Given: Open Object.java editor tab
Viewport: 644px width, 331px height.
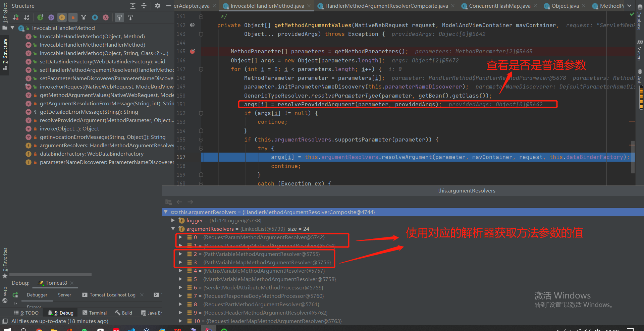Looking at the screenshot, I should pyautogui.click(x=565, y=6).
